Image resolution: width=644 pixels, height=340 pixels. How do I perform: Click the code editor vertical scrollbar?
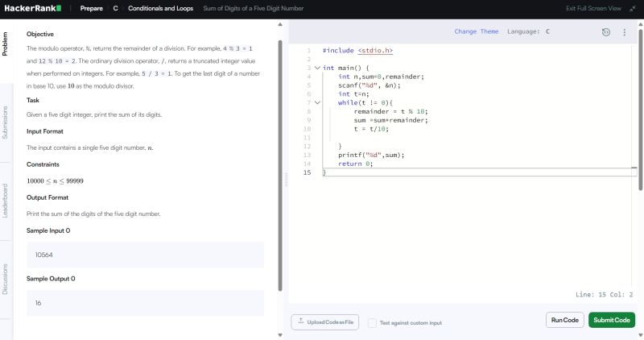click(640, 109)
